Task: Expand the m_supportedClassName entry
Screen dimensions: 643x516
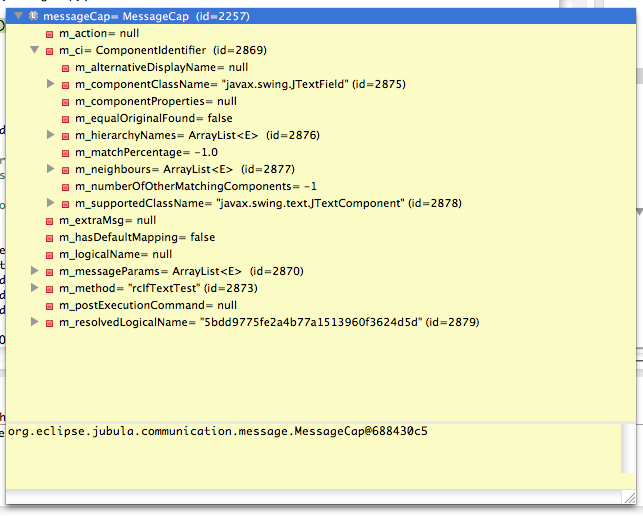Action: pos(50,203)
